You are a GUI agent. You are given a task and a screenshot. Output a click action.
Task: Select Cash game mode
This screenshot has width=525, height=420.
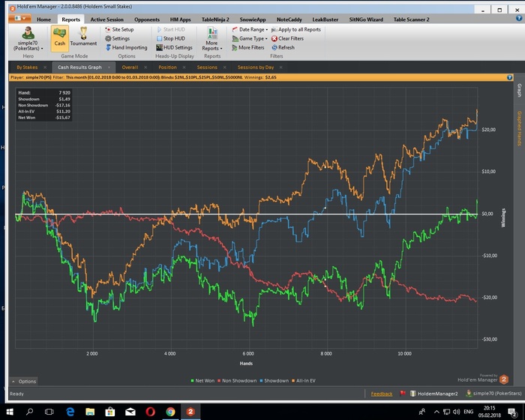pyautogui.click(x=59, y=38)
